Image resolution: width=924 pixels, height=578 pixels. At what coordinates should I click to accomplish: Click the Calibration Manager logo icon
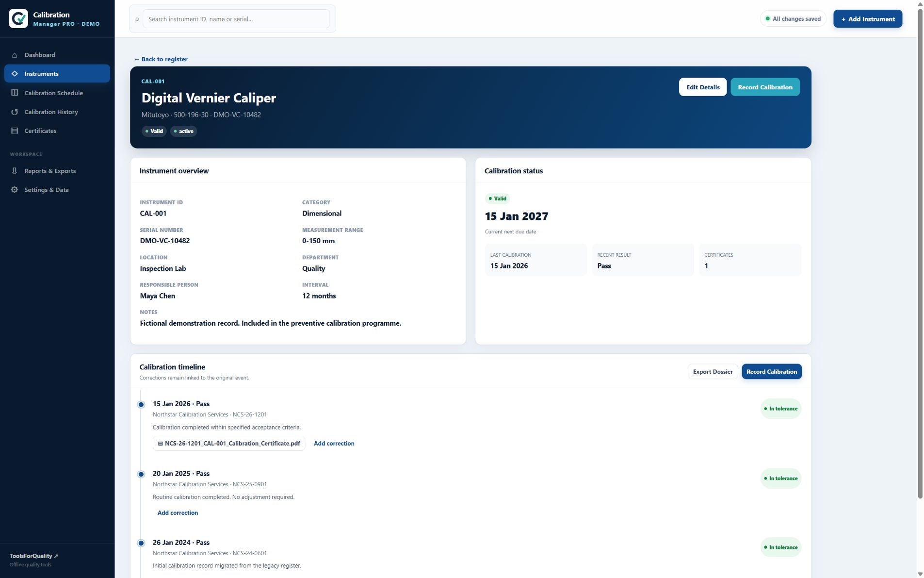click(x=18, y=18)
